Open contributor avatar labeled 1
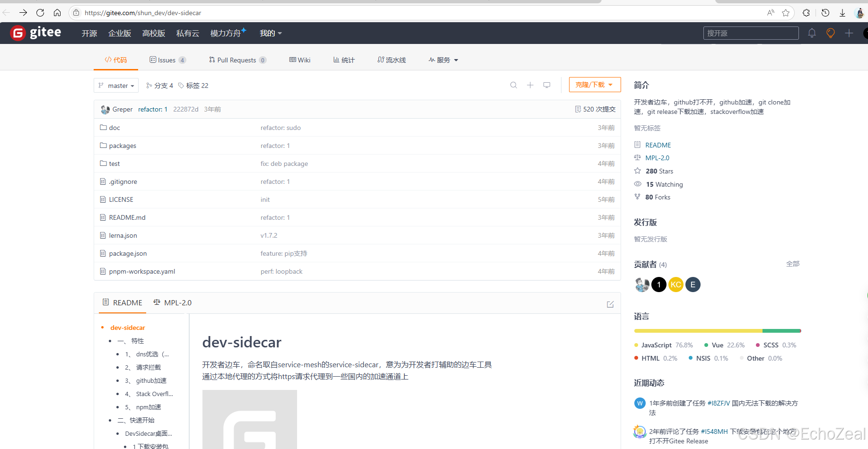Screen dimensions: 868x449 tap(659, 285)
